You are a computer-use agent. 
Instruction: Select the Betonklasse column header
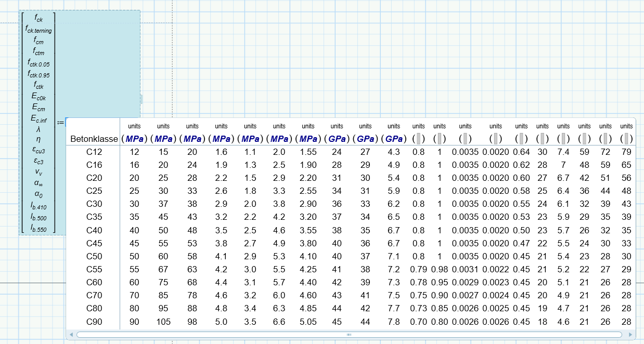(93, 139)
